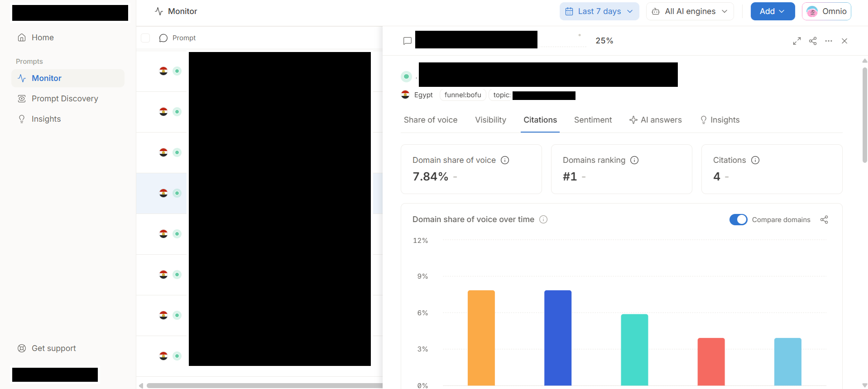868x389 pixels.
Task: Open Monitor in the sidebar
Action: [x=68, y=78]
